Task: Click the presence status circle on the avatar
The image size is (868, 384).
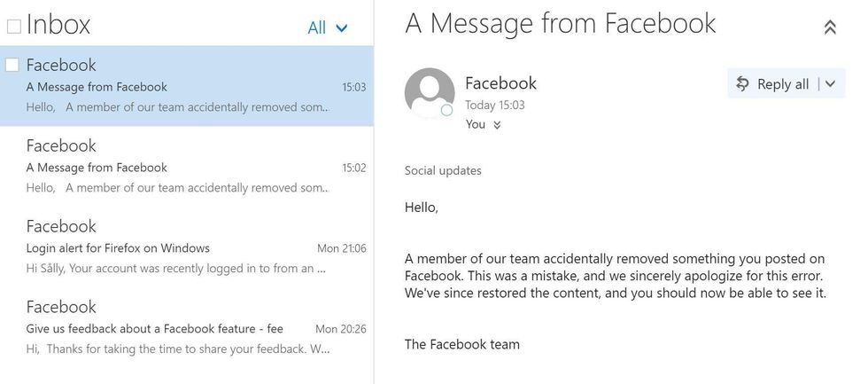Action: click(447, 111)
